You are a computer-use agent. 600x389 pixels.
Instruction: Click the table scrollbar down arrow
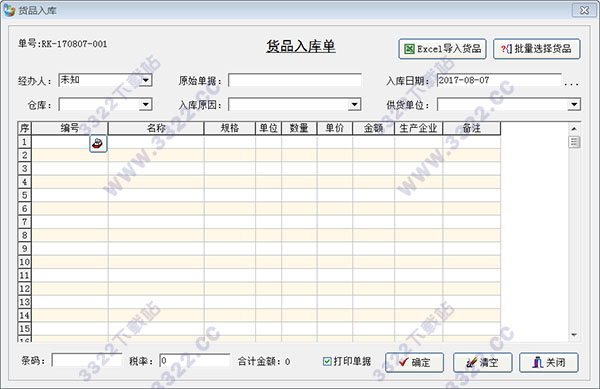(574, 335)
